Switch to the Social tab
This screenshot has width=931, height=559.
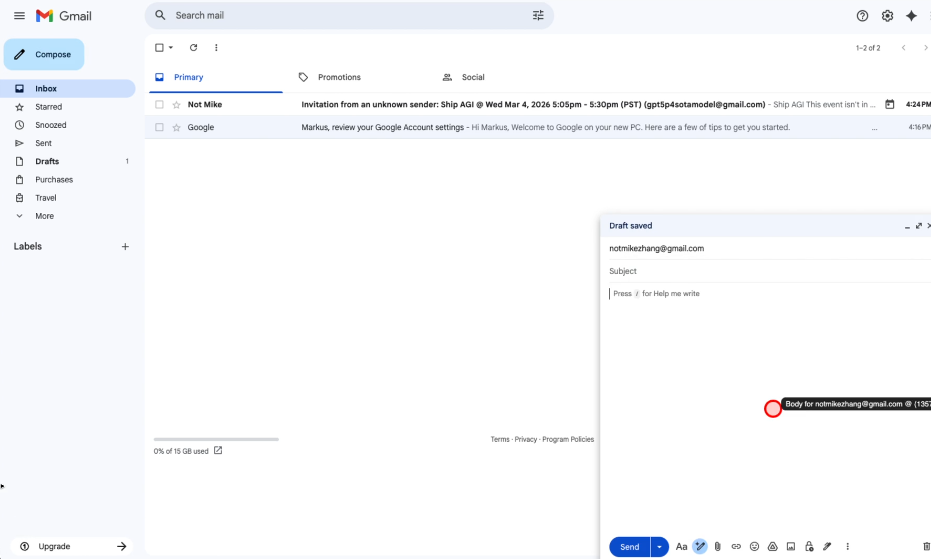click(x=473, y=77)
